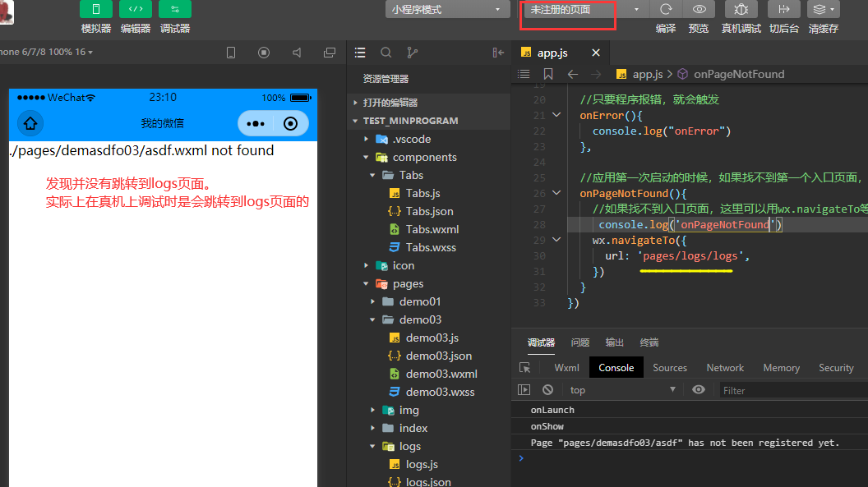Click the switch to background icon
Image resolution: width=868 pixels, height=487 pixels.
point(784,9)
